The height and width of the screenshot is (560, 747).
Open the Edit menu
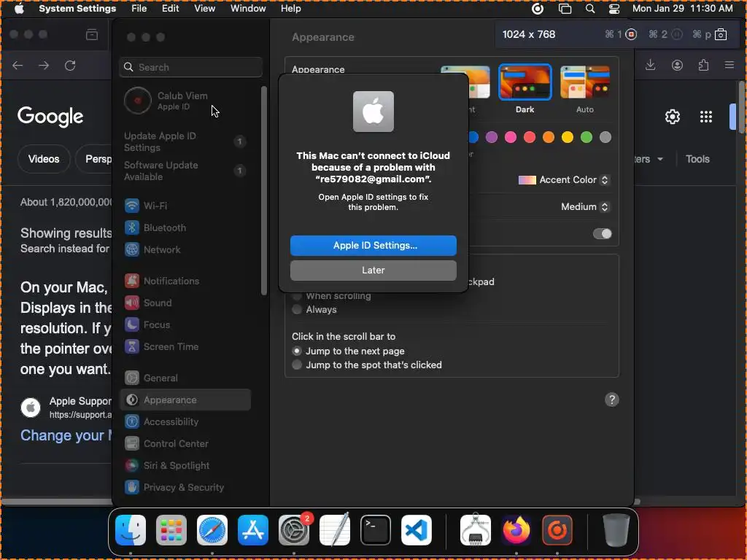(x=170, y=9)
